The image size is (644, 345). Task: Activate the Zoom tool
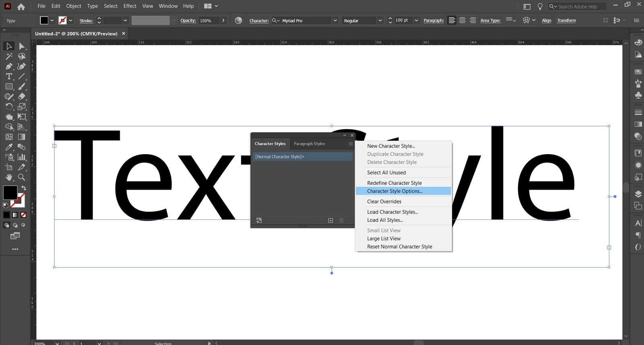click(22, 177)
